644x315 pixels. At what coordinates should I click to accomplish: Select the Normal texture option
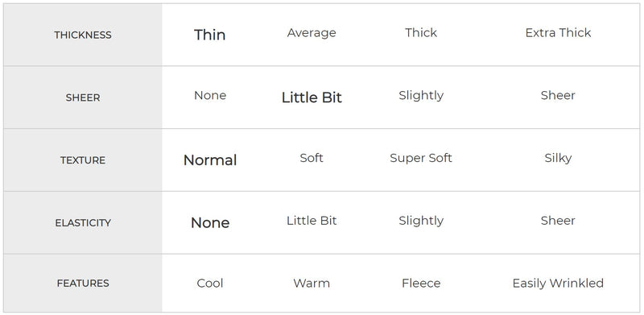[x=210, y=160]
